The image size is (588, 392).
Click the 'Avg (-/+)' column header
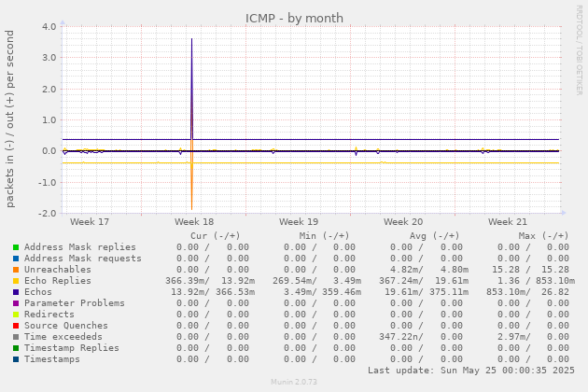pyautogui.click(x=434, y=236)
